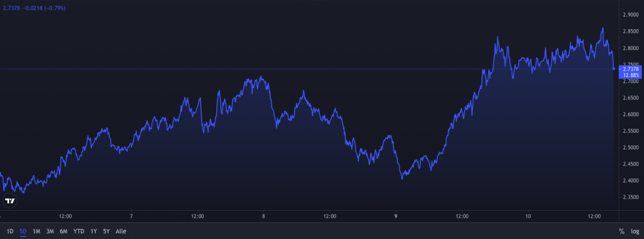Click the 2.7378 current price label
The height and width of the screenshot is (239, 644).
(630, 69)
